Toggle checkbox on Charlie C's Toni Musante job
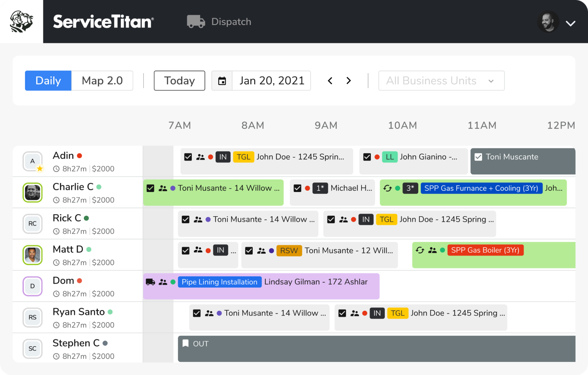The width and height of the screenshot is (588, 375). click(x=150, y=188)
